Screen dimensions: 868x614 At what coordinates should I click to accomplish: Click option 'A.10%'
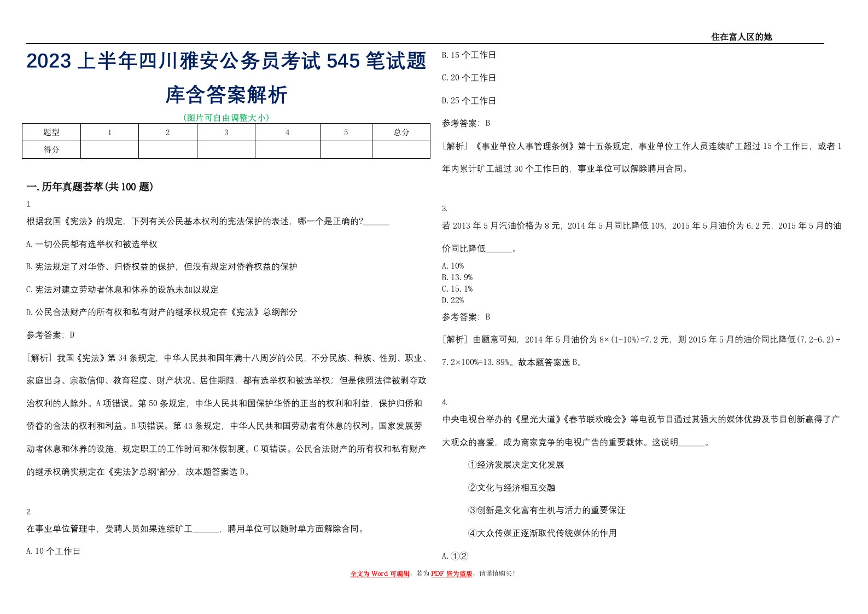click(x=453, y=266)
